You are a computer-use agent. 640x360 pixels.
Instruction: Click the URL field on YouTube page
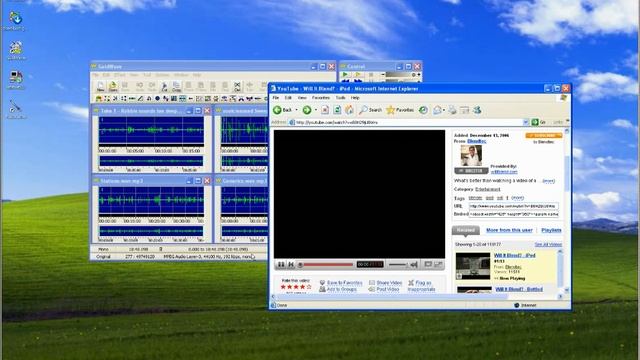[513, 206]
